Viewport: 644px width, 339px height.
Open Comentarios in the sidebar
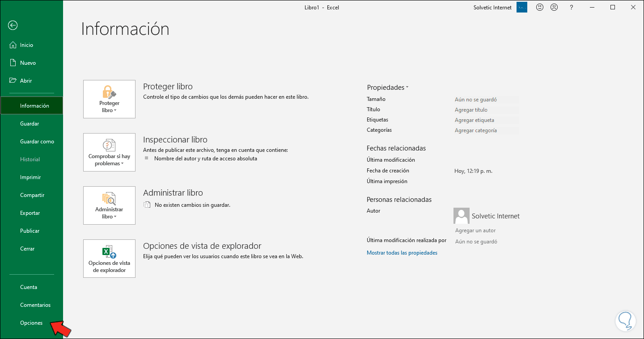pyautogui.click(x=32, y=305)
